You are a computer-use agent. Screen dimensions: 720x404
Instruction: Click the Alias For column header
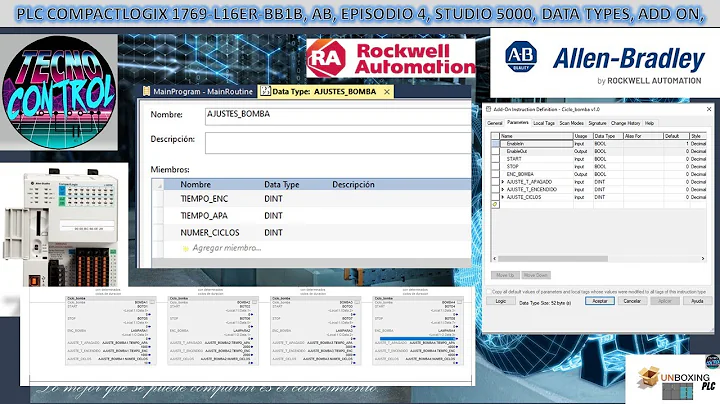643,136
